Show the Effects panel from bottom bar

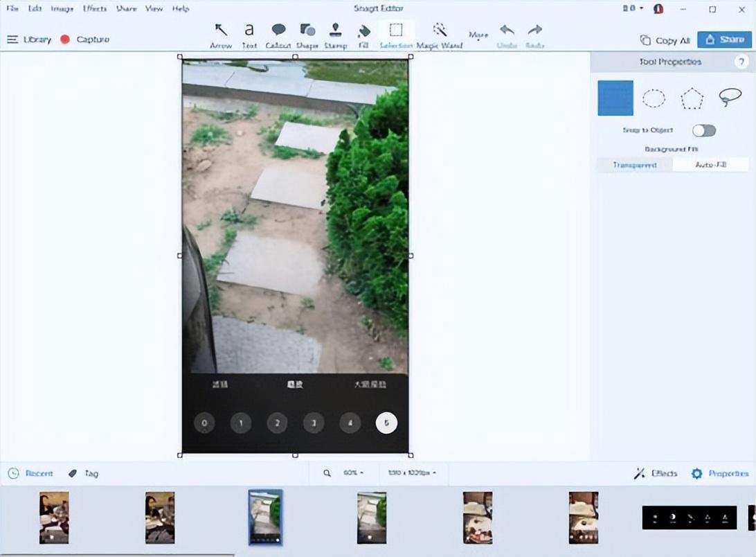656,473
